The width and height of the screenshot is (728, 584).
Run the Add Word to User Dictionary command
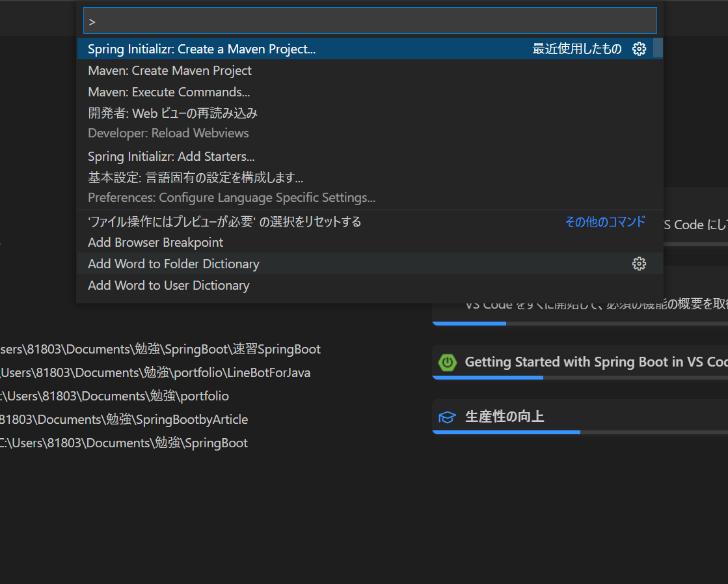coord(169,285)
